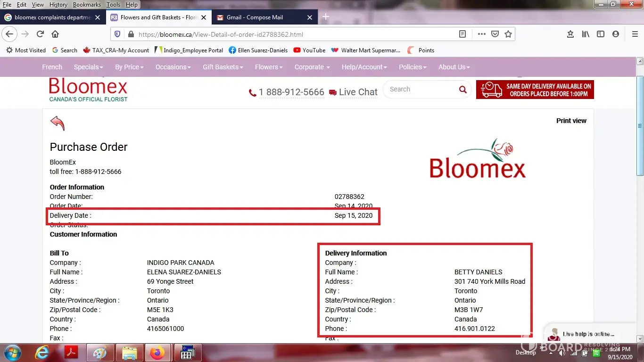Open the Help/Account dropdown

click(x=364, y=67)
